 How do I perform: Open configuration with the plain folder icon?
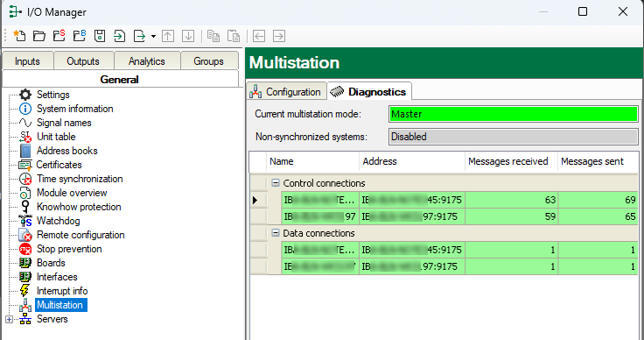(39, 36)
